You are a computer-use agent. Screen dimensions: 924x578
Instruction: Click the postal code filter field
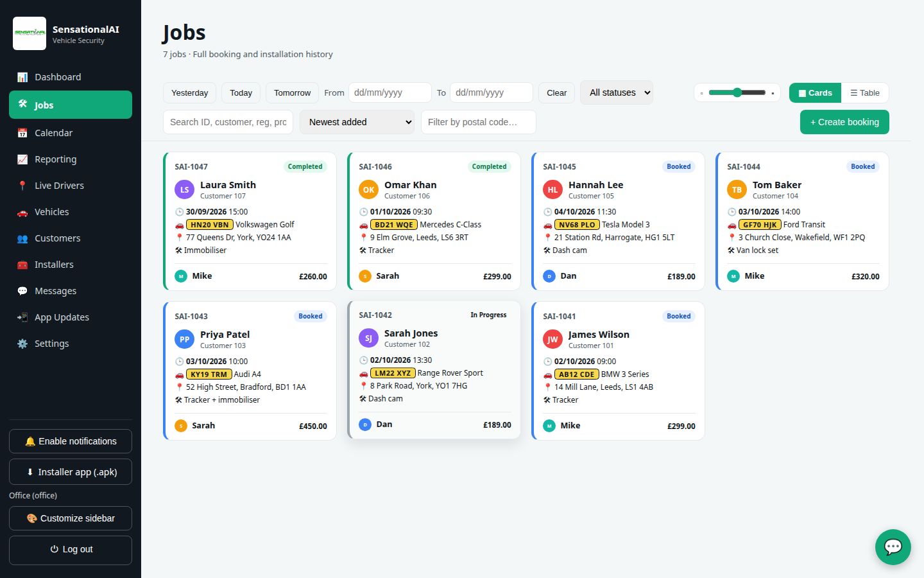[x=479, y=122]
